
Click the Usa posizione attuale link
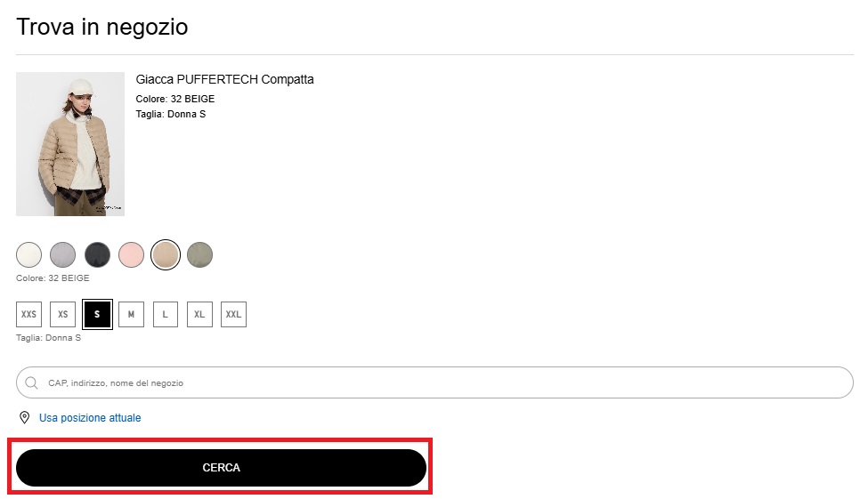click(90, 418)
